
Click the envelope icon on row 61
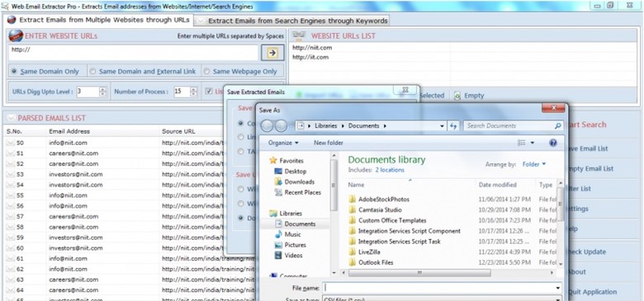(10, 259)
